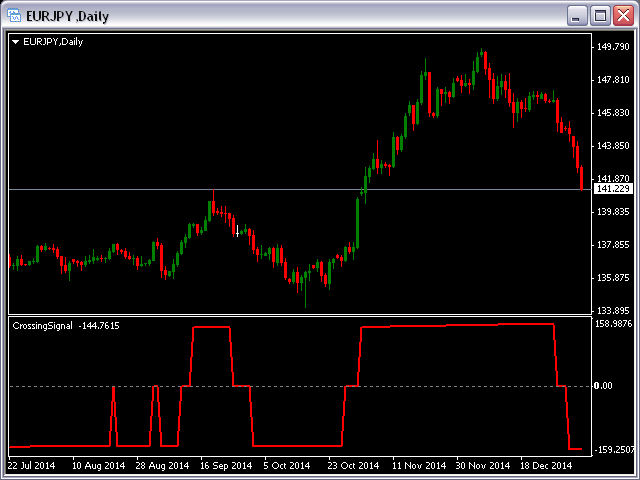The width and height of the screenshot is (640, 480).
Task: Click the 30 Nov 2014 date label
Action: (x=482, y=465)
